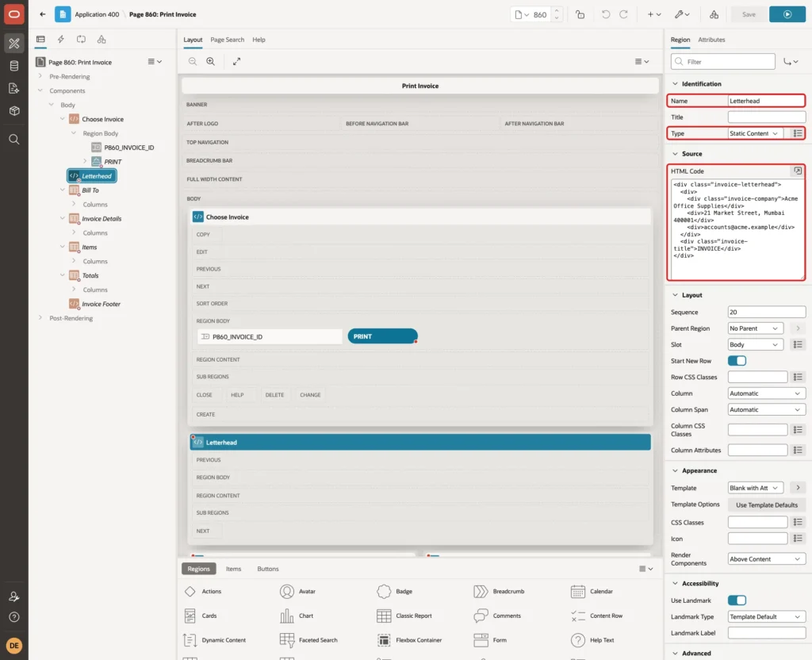Open the Slot Body dropdown
This screenshot has height=660, width=812.
coord(755,344)
